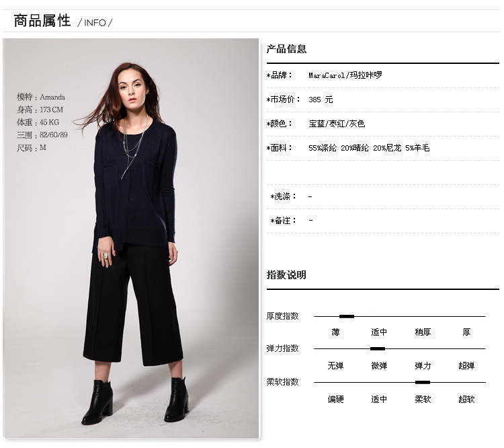The height and width of the screenshot is (448, 504).
Task: Click the brand name MaraCarol/玛拉咔啰
Action: [x=345, y=75]
